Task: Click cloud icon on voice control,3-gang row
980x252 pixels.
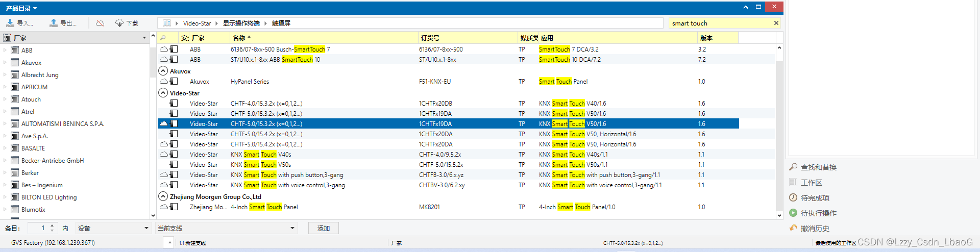Action: (164, 185)
